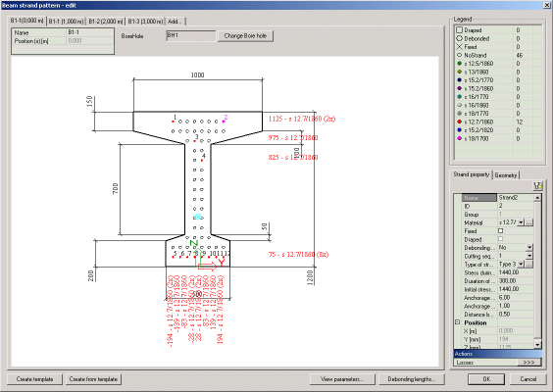Click the Distance value 0.50

pyautogui.click(x=516, y=315)
